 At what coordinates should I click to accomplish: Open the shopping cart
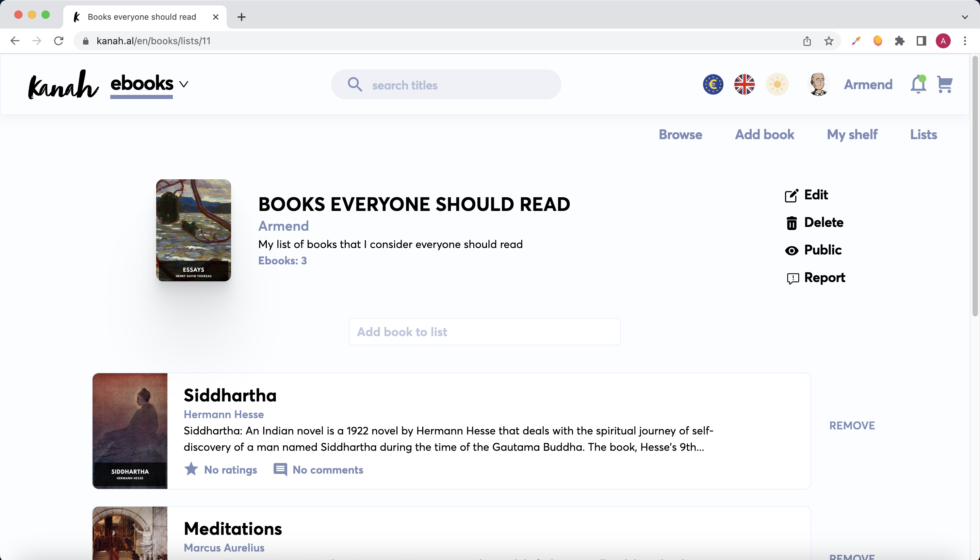coord(945,85)
